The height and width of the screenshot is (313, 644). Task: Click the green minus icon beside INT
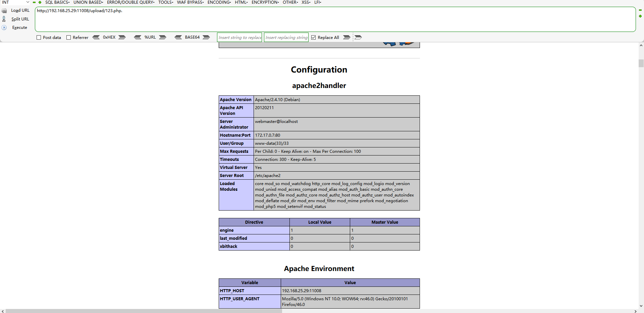pyautogui.click(x=34, y=2)
